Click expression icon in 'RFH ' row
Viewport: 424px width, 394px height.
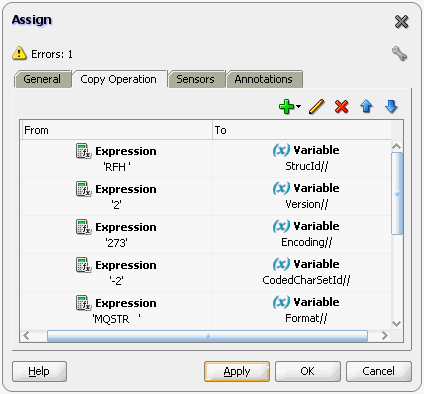click(x=83, y=151)
